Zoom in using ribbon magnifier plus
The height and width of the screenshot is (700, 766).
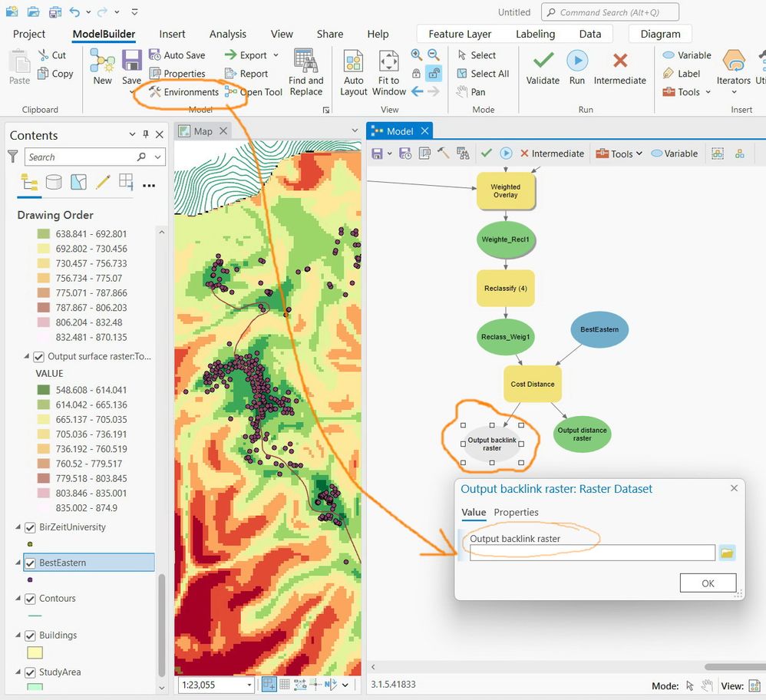[416, 54]
